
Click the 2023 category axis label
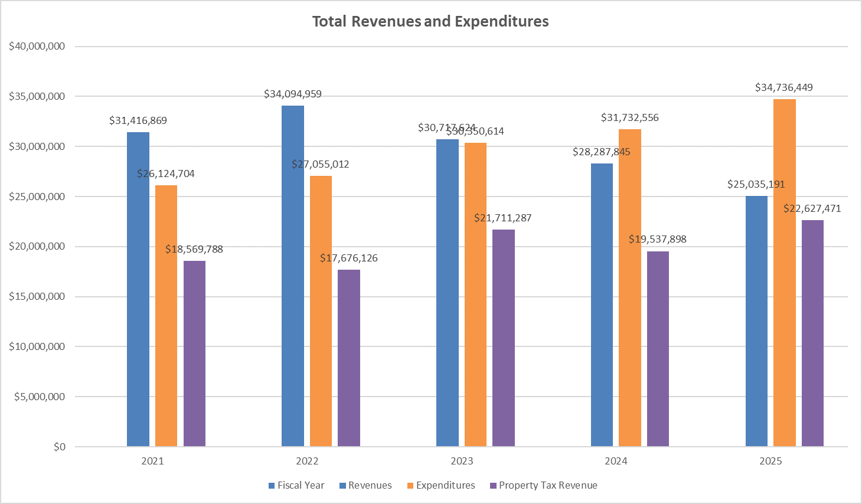coord(462,461)
